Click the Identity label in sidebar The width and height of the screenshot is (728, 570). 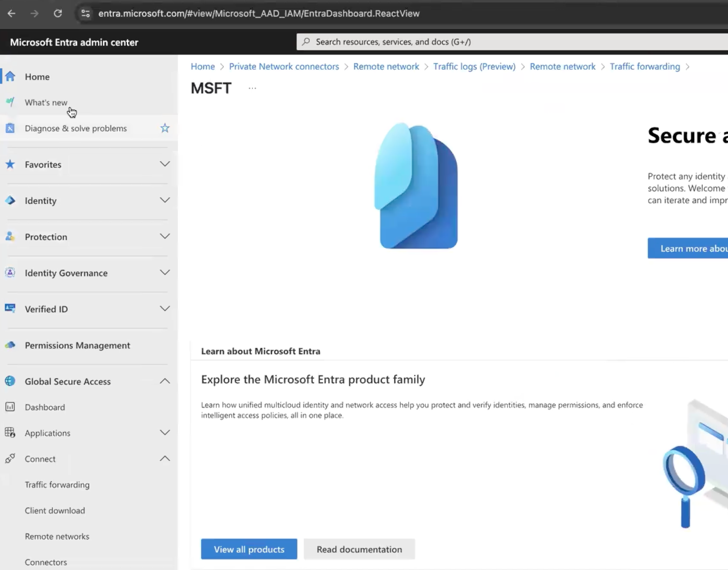point(40,201)
